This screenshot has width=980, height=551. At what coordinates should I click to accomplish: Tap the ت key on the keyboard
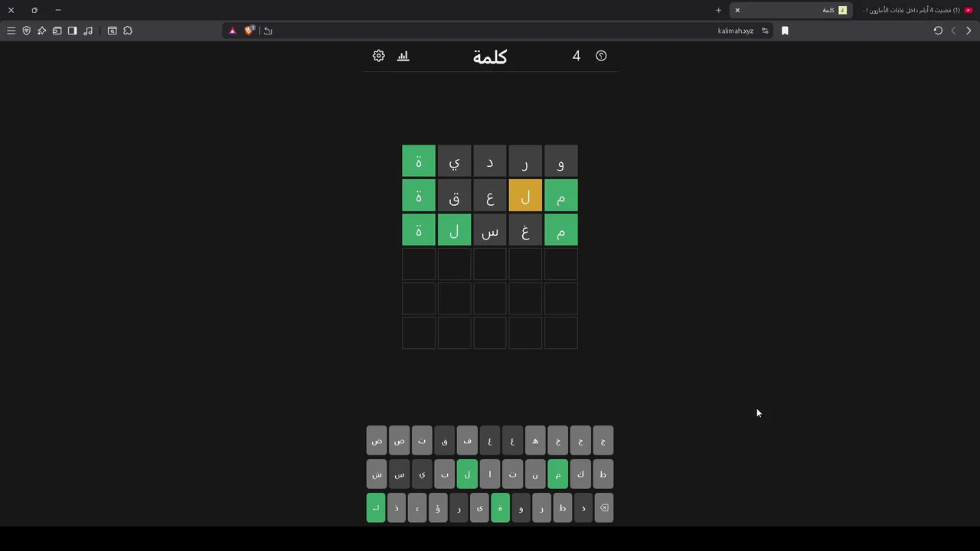[x=512, y=474]
